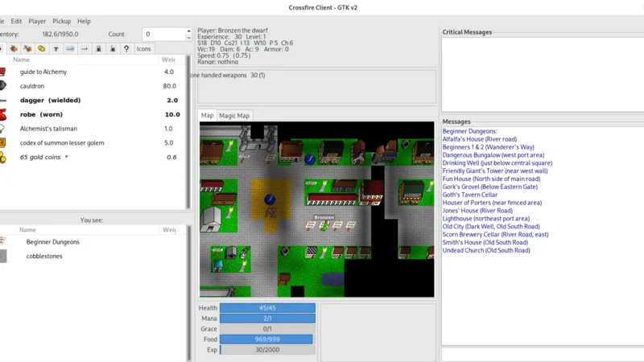Click the cobblestones tile icon
Screen dimensions: 644x362
pyautogui.click(x=3, y=256)
